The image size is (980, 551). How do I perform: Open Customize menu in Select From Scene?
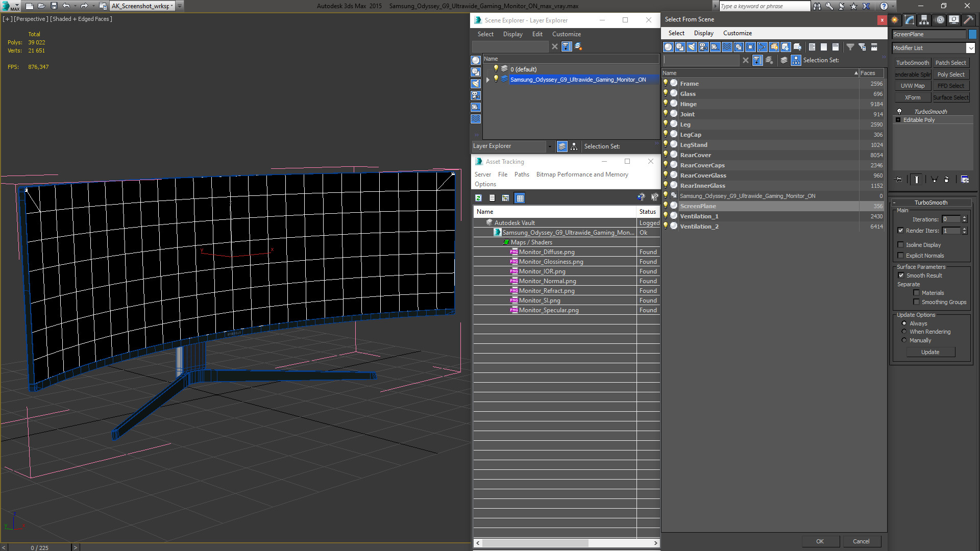pyautogui.click(x=737, y=33)
